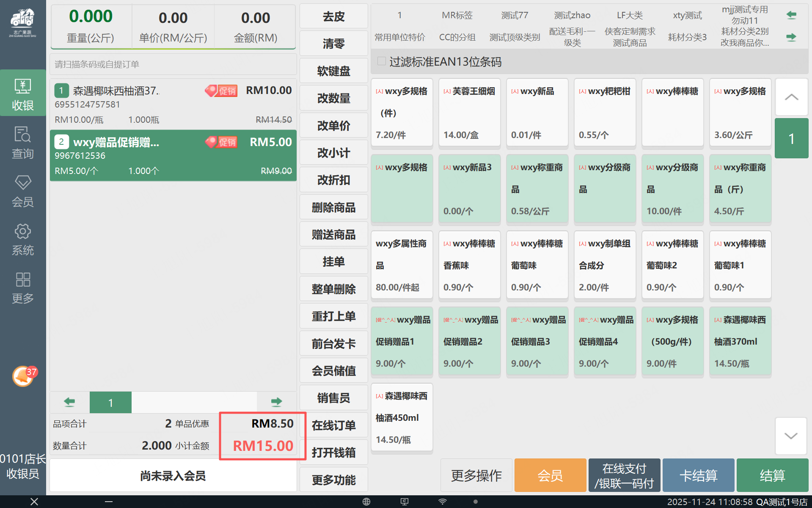This screenshot has width=812, height=508.
Task: Click 整单删除 to delete whole order
Action: pos(333,289)
